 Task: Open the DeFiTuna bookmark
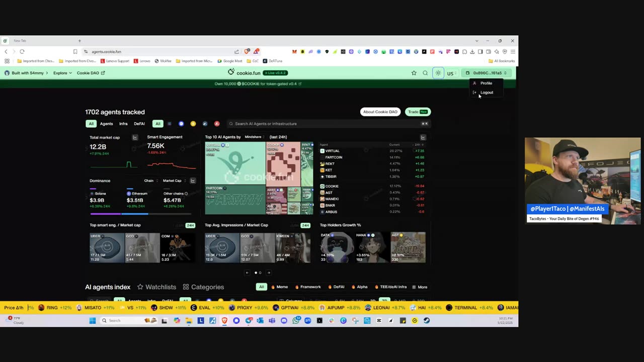tap(272, 61)
